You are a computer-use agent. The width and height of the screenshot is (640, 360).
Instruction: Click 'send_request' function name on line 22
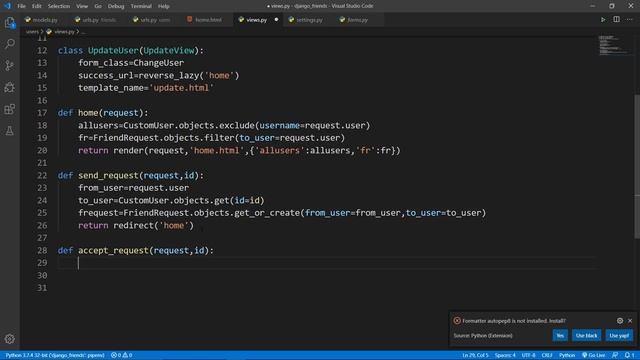pos(108,176)
